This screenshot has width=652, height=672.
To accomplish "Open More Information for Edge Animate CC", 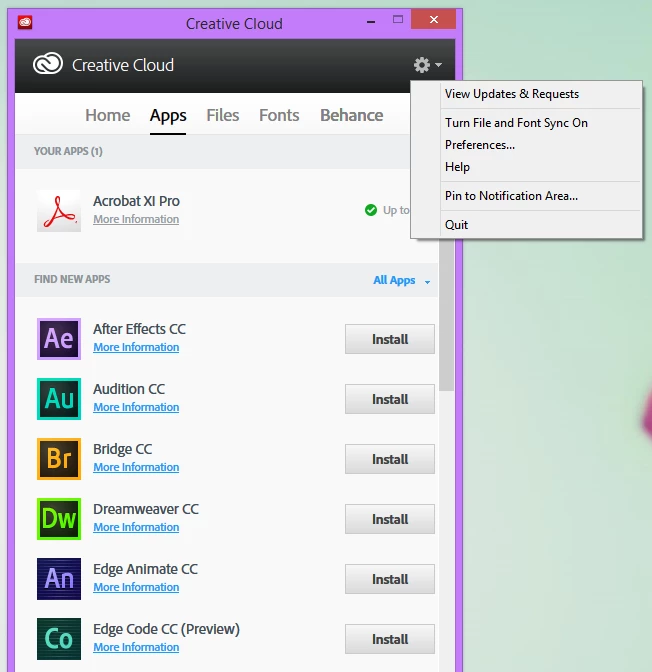I will click(136, 587).
